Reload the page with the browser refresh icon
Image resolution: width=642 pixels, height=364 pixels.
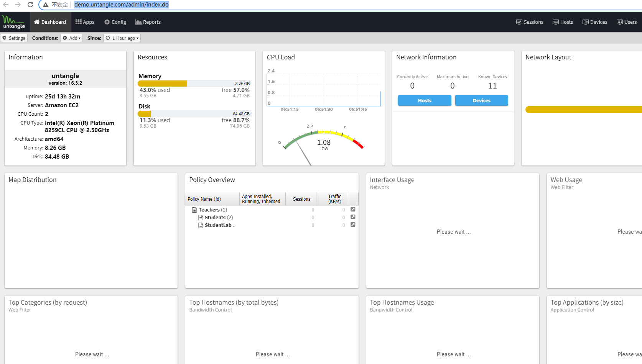pos(30,5)
